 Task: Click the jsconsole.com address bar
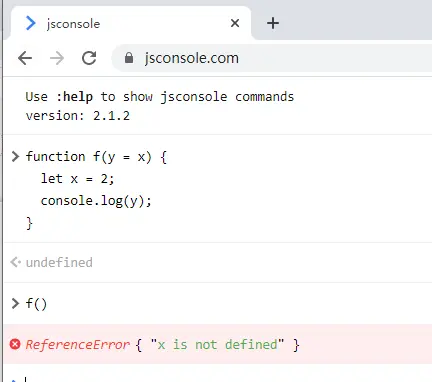pyautogui.click(x=272, y=58)
